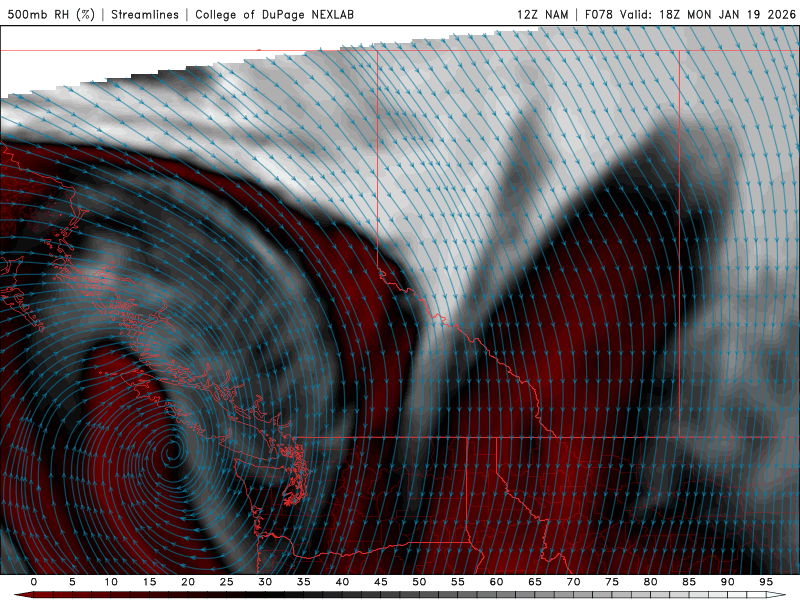Click the colorbar label "65"
This screenshot has height=600, width=800.
535,582
